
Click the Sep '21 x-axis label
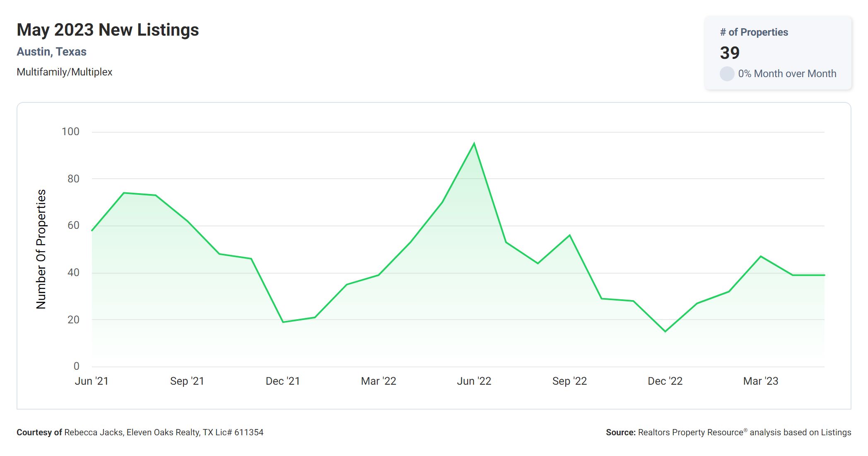tap(187, 381)
